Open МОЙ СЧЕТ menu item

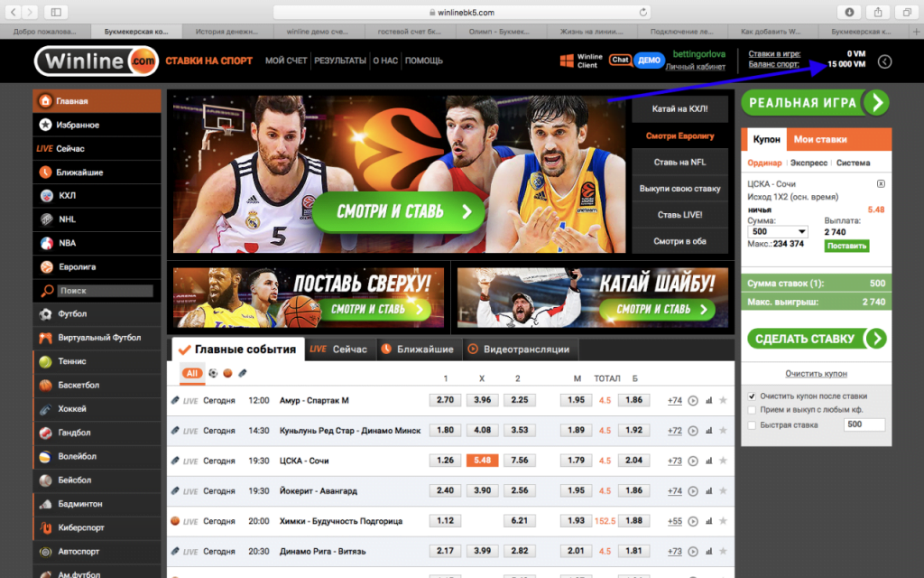click(x=286, y=61)
